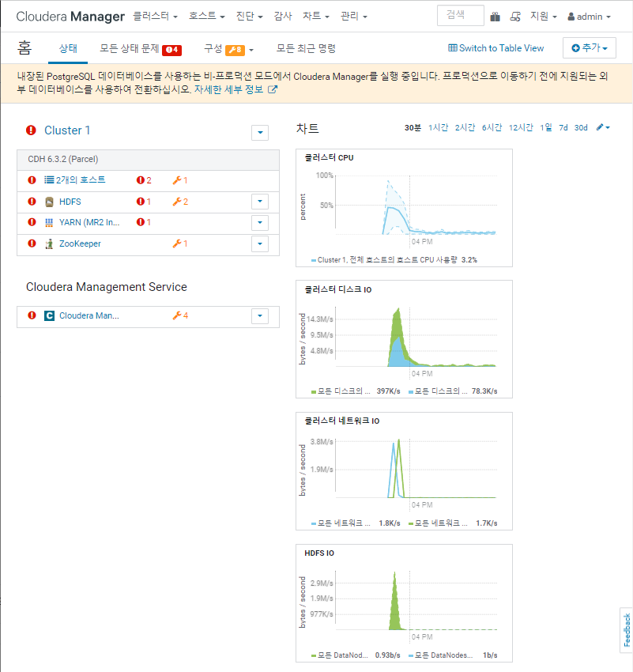
Task: Open the external link icon after 자세한 세부 정보
Action: [273, 89]
